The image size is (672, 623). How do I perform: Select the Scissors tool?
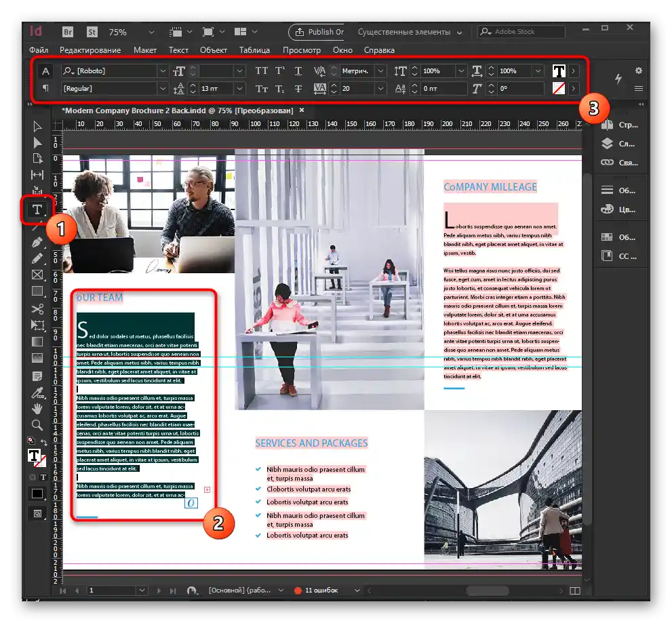[37, 309]
